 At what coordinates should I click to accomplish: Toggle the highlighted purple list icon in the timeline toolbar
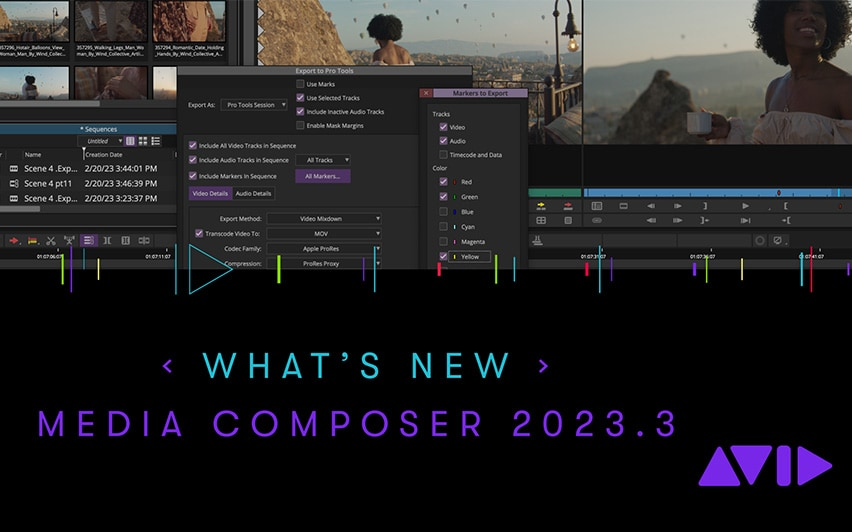pos(89,240)
